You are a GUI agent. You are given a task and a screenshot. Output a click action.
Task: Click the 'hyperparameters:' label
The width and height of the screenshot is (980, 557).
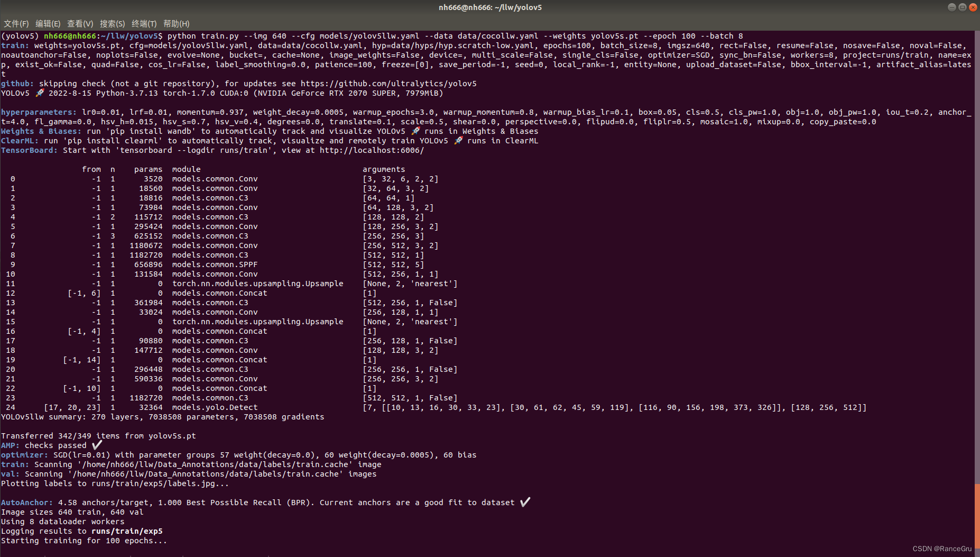coord(39,112)
